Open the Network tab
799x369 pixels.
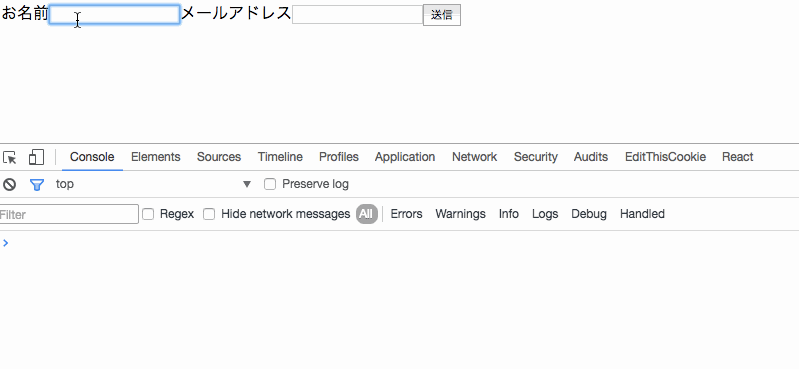(474, 157)
